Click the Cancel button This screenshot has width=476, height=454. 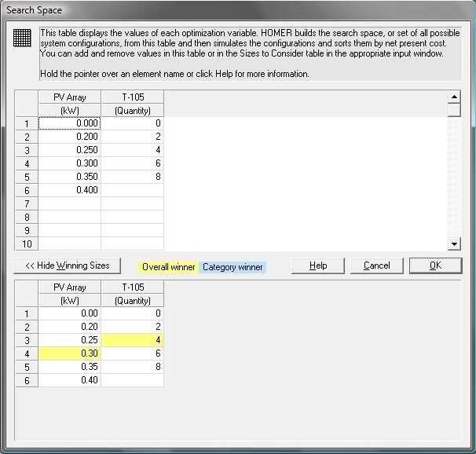(377, 265)
